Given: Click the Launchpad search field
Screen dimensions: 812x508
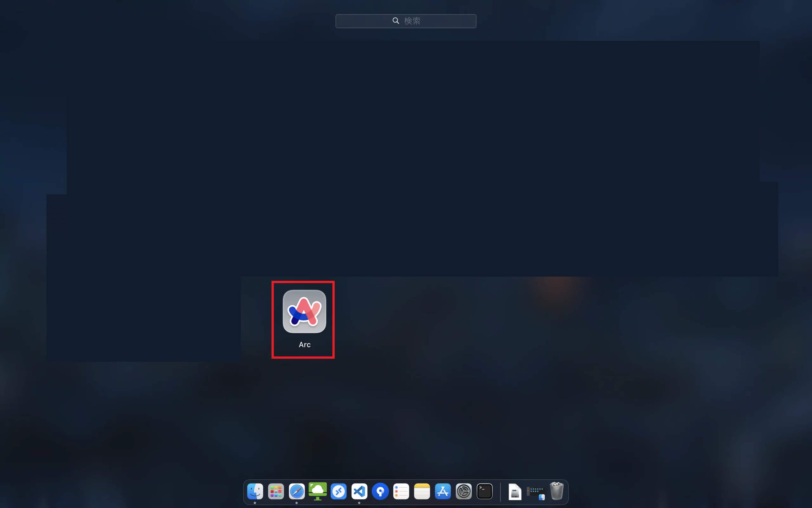Looking at the screenshot, I should point(406,21).
